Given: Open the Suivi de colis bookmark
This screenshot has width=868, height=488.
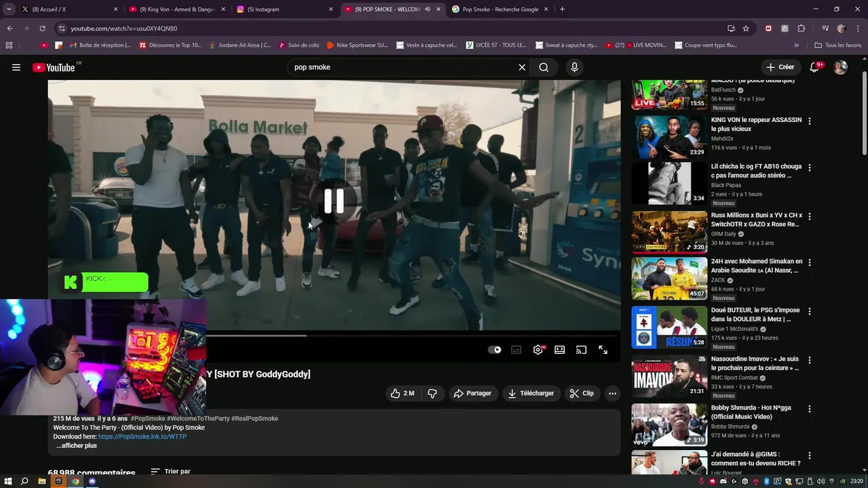Looking at the screenshot, I should pyautogui.click(x=298, y=45).
